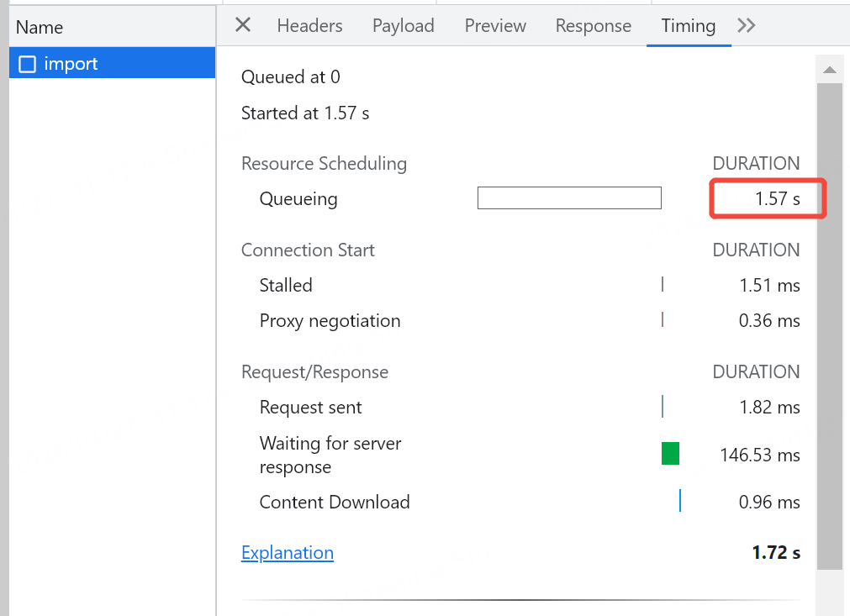The width and height of the screenshot is (850, 616).
Task: Switch to the Headers tab
Action: click(309, 26)
